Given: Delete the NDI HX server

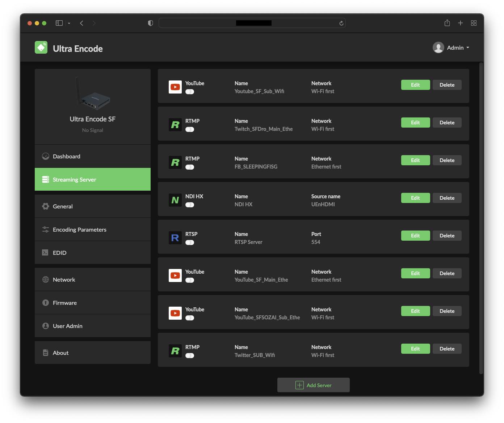Looking at the screenshot, I should tap(447, 198).
